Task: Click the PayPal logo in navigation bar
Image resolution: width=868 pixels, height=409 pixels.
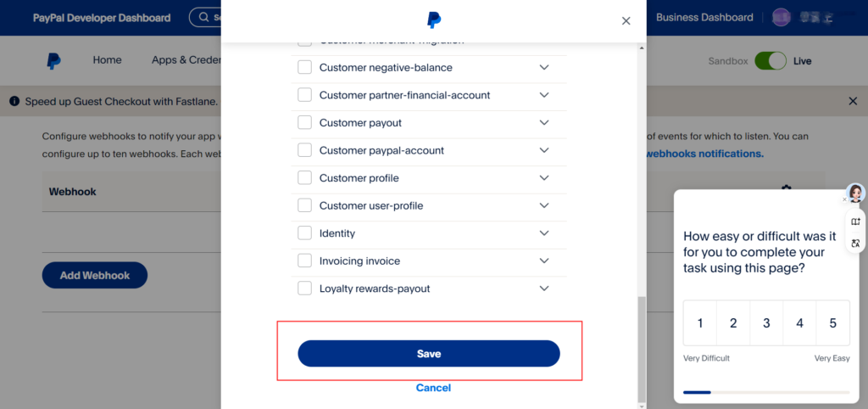Action: 54,61
